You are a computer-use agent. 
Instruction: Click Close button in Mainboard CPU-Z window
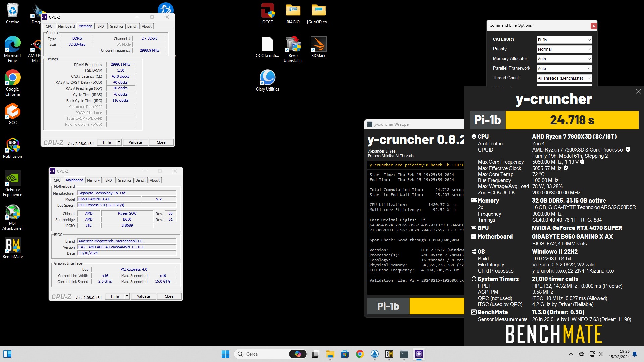[169, 296]
